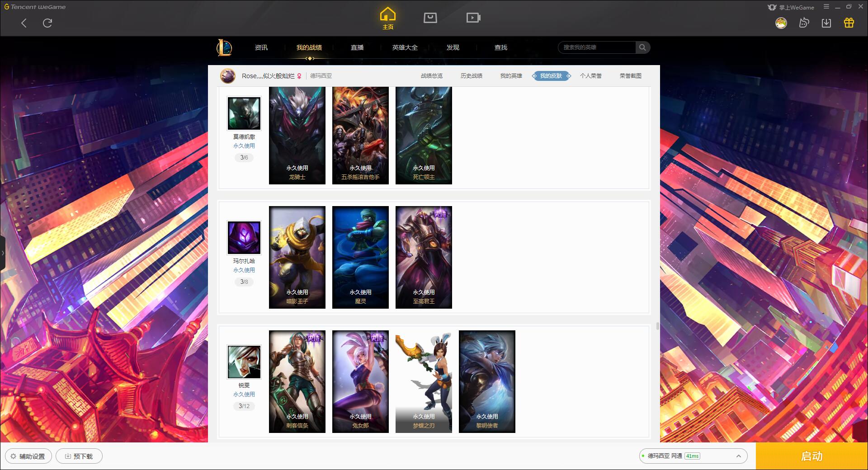
Task: Open the store icon in top bar
Action: (x=430, y=18)
